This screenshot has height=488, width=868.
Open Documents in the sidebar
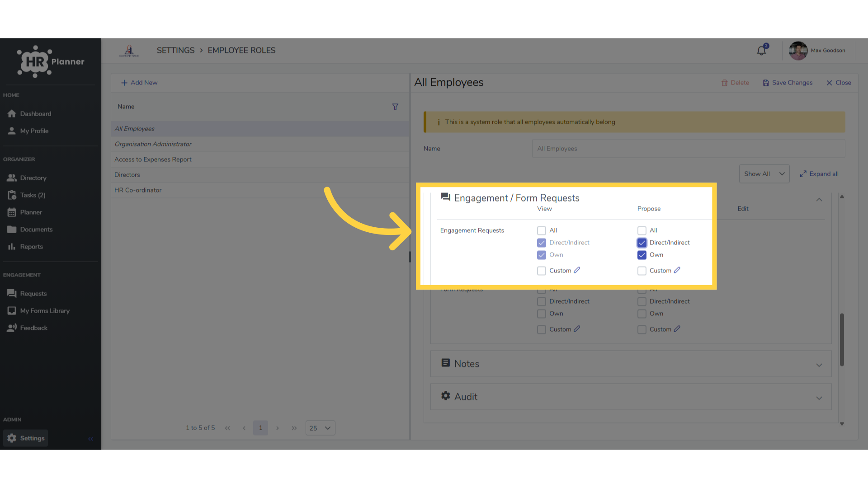pos(30,230)
